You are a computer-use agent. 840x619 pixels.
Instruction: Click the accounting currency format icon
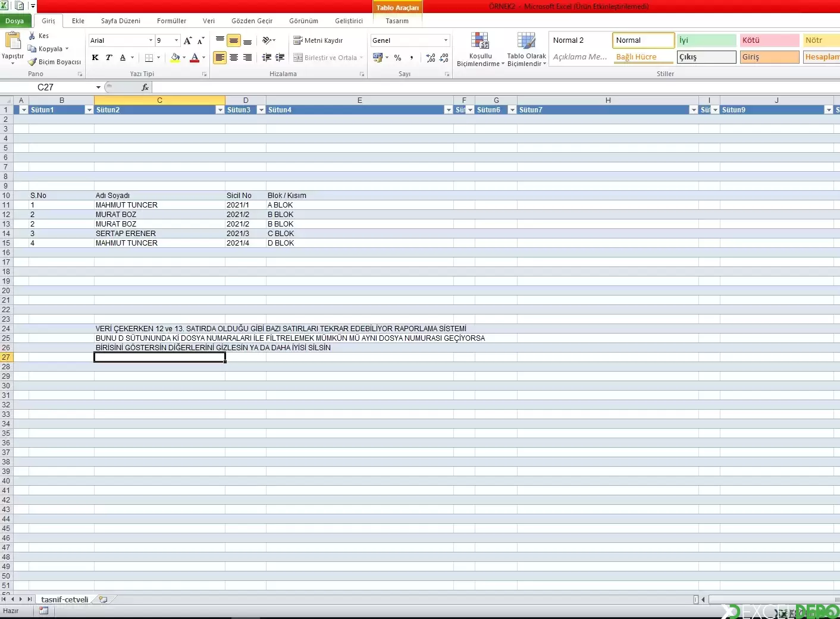point(377,58)
